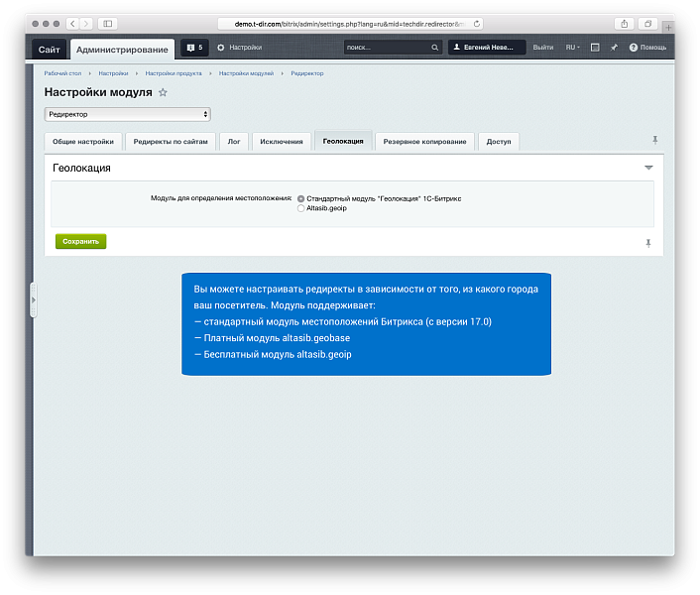Viewport: 700px width, 595px height.
Task: Expand the left side menu handle
Action: (33, 299)
